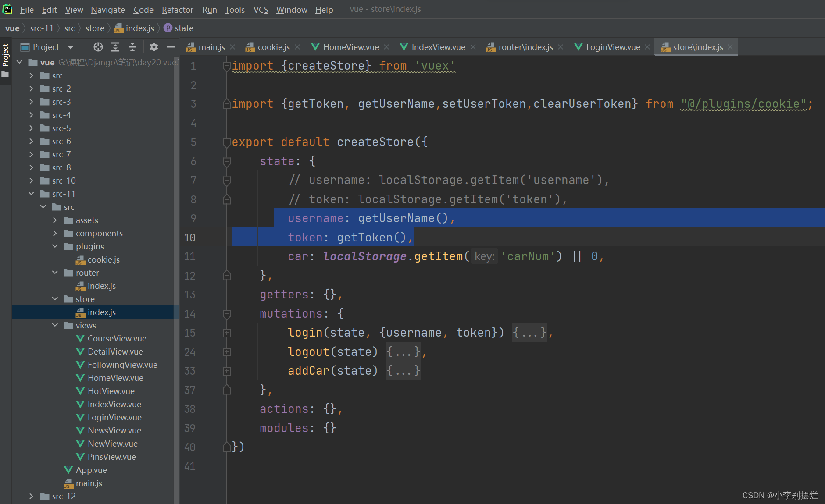Select cookie.js in the plugins folder
The width and height of the screenshot is (825, 504).
point(98,259)
